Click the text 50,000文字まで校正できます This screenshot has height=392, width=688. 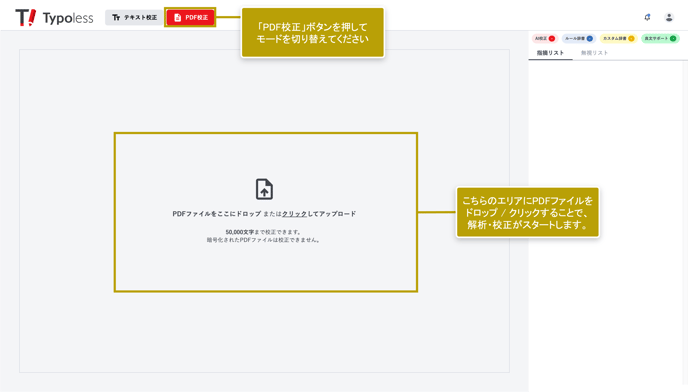[x=264, y=232]
